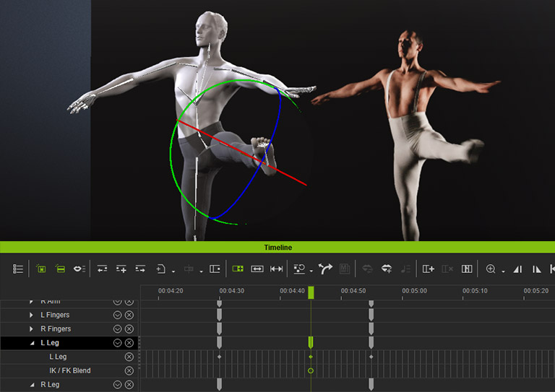The image size is (555, 392).
Task: Remove the R Fingers track with X button
Action: pos(129,329)
